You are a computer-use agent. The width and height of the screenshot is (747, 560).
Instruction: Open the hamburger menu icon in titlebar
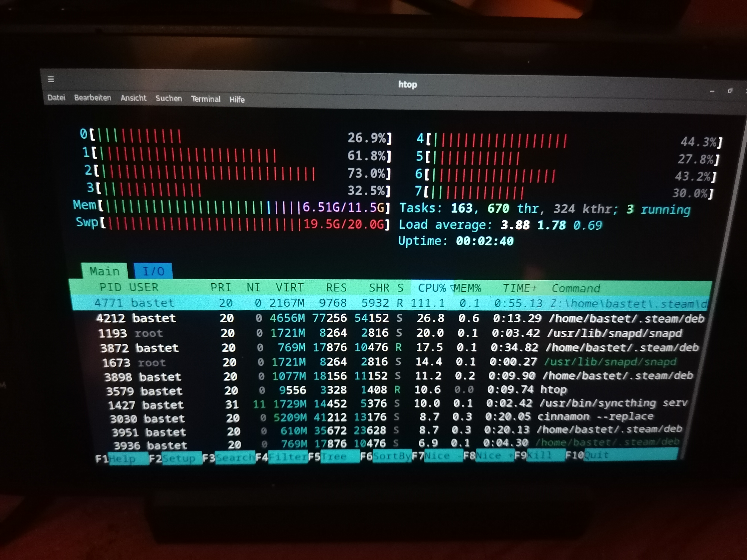(51, 79)
